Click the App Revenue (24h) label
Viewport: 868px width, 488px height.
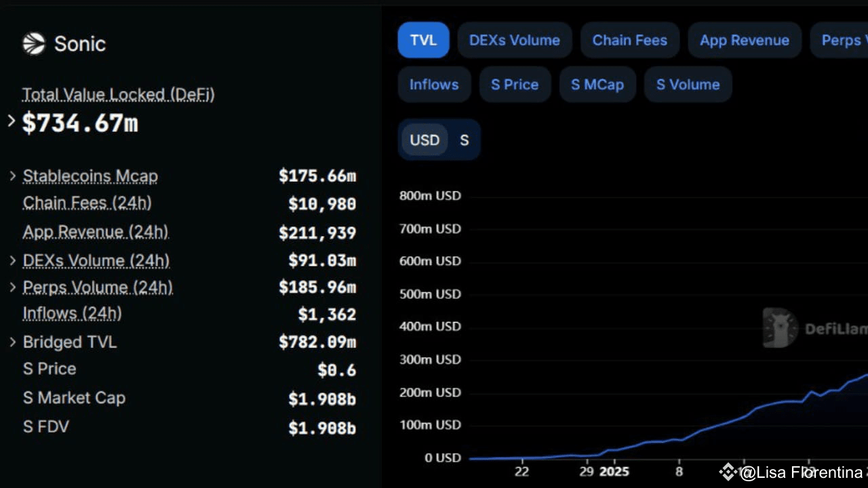(x=96, y=232)
